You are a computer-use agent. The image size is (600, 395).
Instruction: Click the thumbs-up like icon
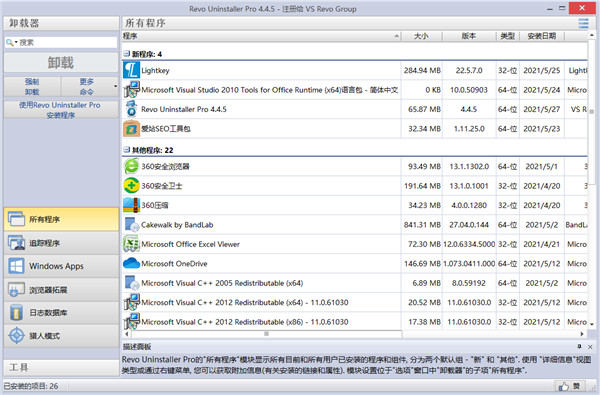click(564, 386)
